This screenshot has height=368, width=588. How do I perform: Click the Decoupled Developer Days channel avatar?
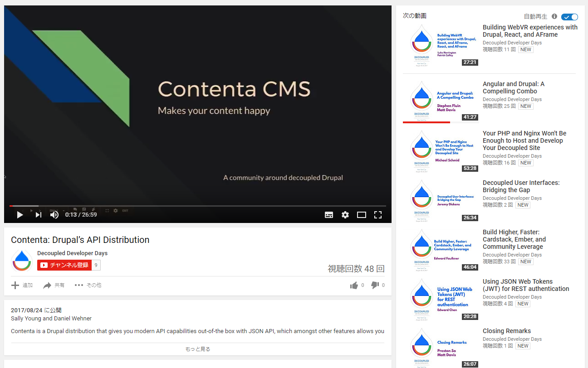click(21, 261)
